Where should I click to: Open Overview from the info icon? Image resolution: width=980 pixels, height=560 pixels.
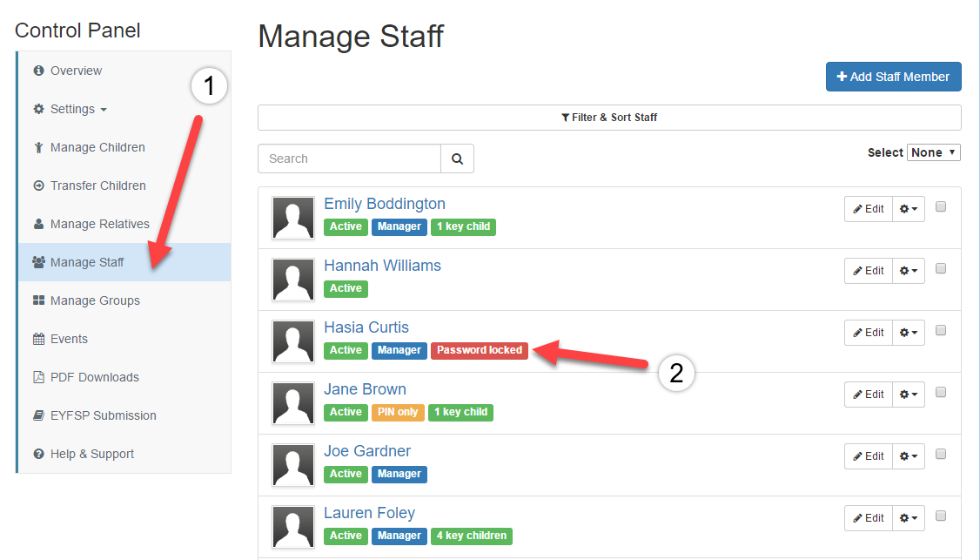(39, 71)
